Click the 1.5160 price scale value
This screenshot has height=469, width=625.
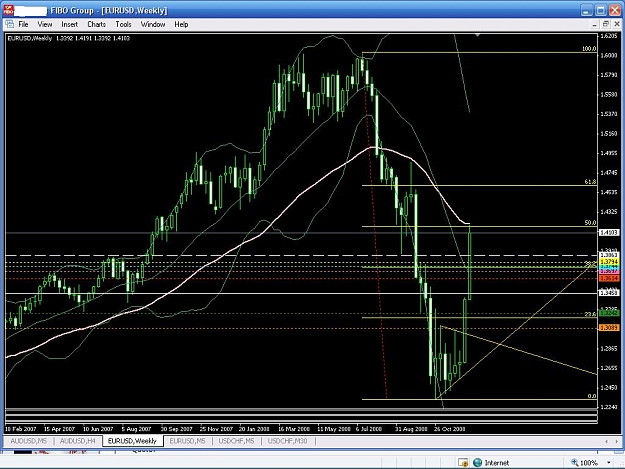click(x=609, y=133)
